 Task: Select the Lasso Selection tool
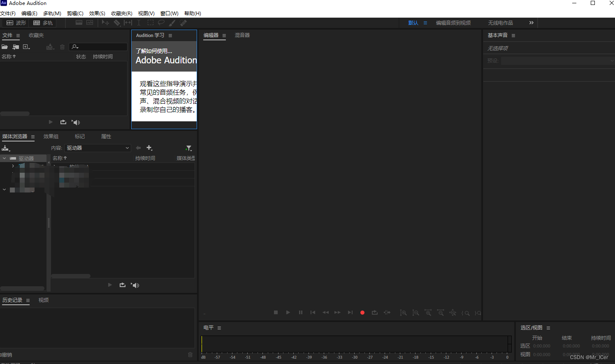(x=161, y=23)
